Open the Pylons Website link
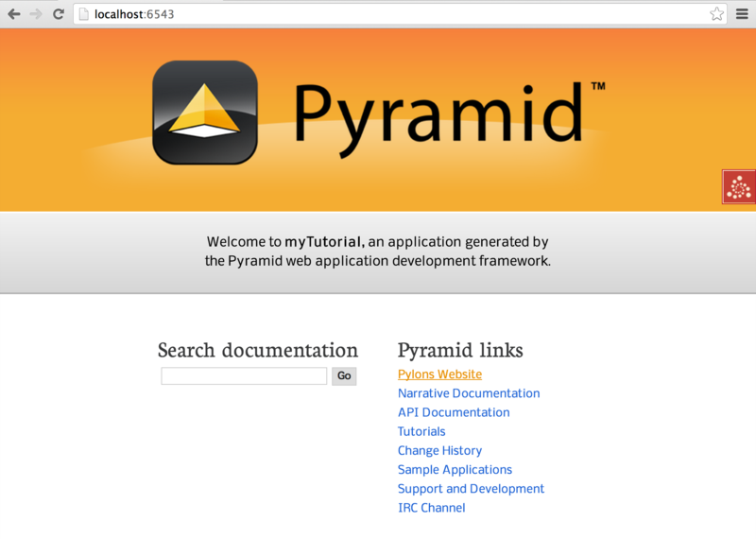 (x=439, y=374)
